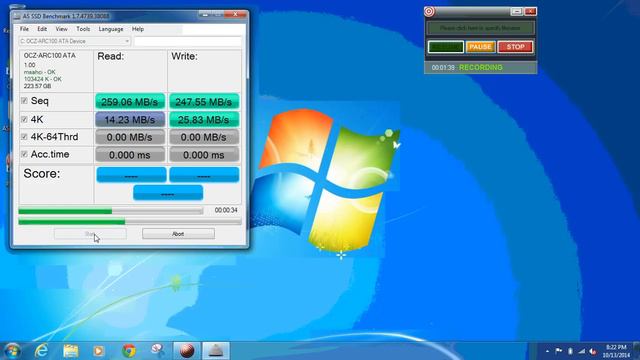Click the msahci - OK driver status
Screen dimensions: 640x360
click(x=40, y=72)
